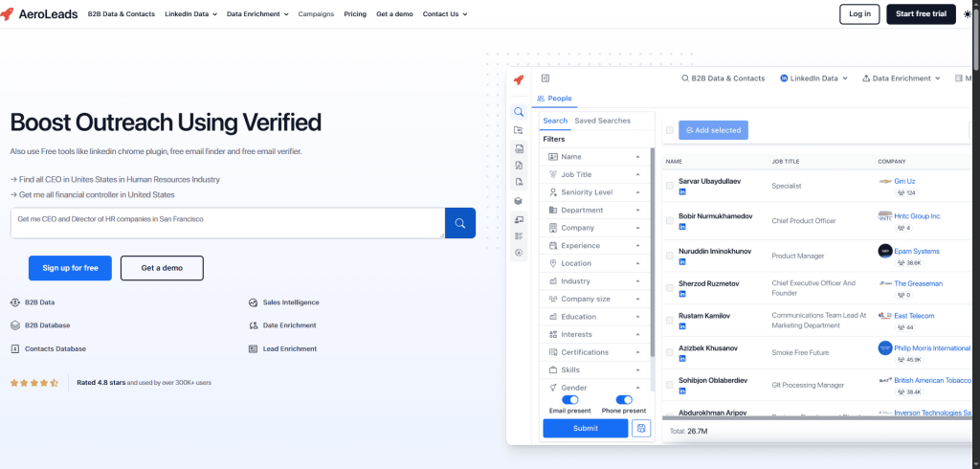
Task: Click LinkedIn icon under Nuruddin Iminokhunov
Action: coord(682,262)
